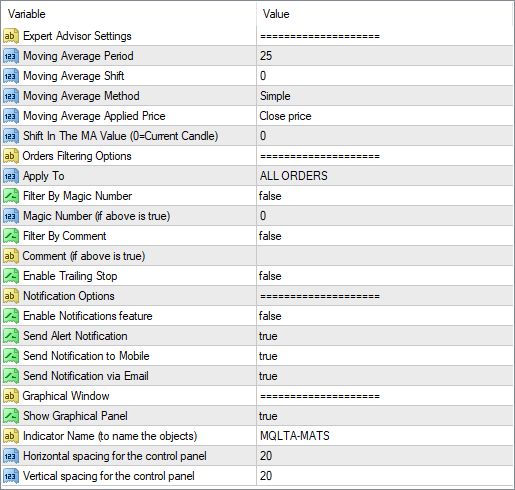Click the integer icon beside Apply To

pos(10,176)
